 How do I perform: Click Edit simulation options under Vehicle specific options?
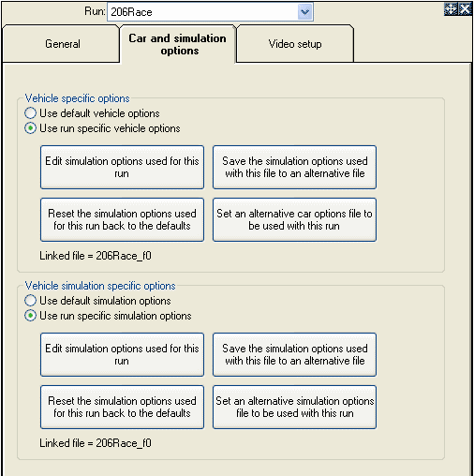(x=122, y=167)
